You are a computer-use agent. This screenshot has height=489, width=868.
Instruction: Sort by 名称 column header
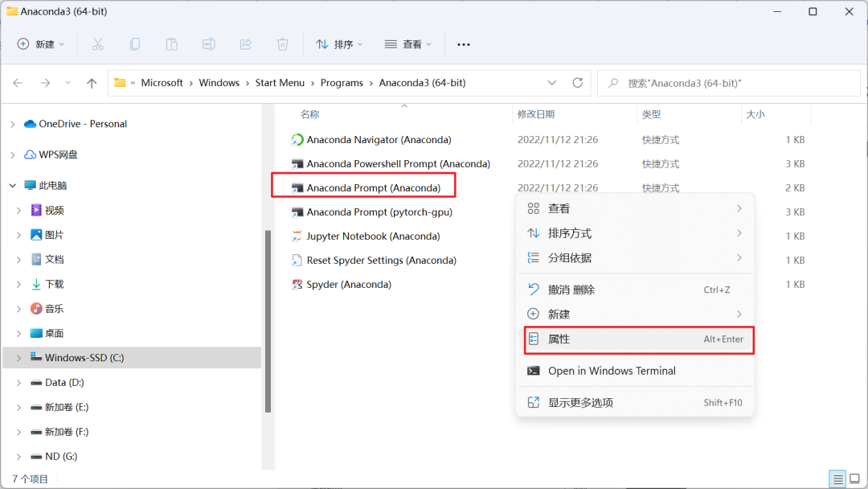309,115
